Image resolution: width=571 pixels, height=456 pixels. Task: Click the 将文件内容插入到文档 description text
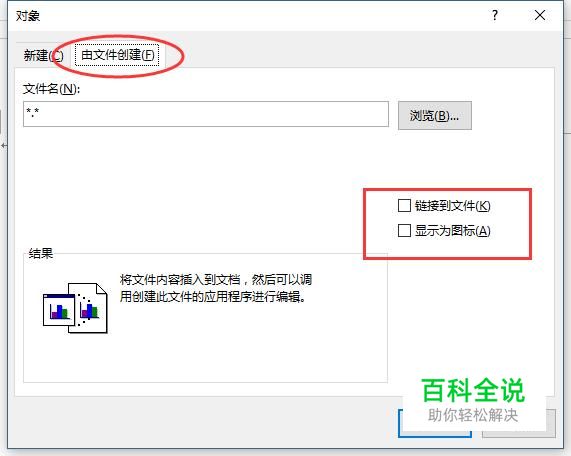click(216, 288)
